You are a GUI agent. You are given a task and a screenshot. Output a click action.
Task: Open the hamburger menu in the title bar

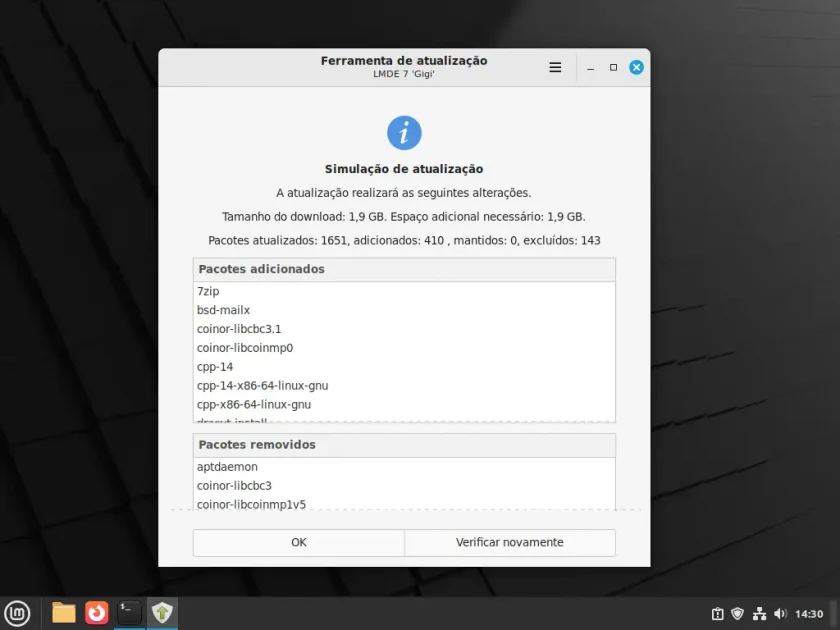pyautogui.click(x=555, y=68)
